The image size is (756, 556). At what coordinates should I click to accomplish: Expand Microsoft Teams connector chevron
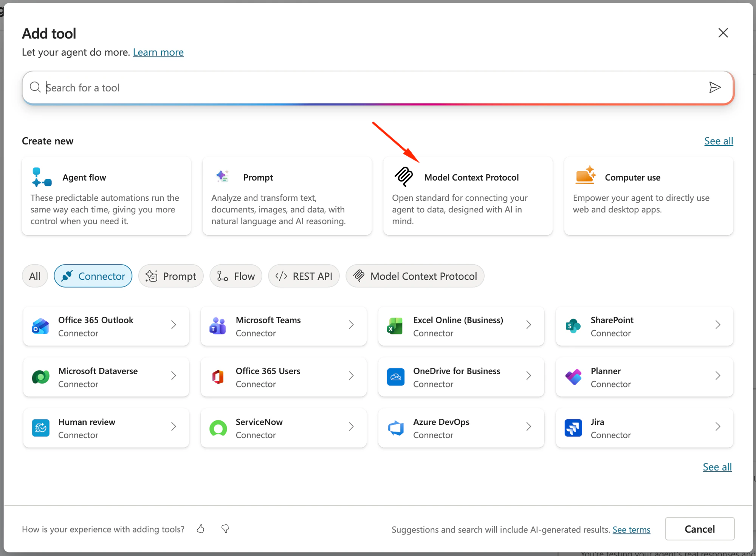(351, 325)
